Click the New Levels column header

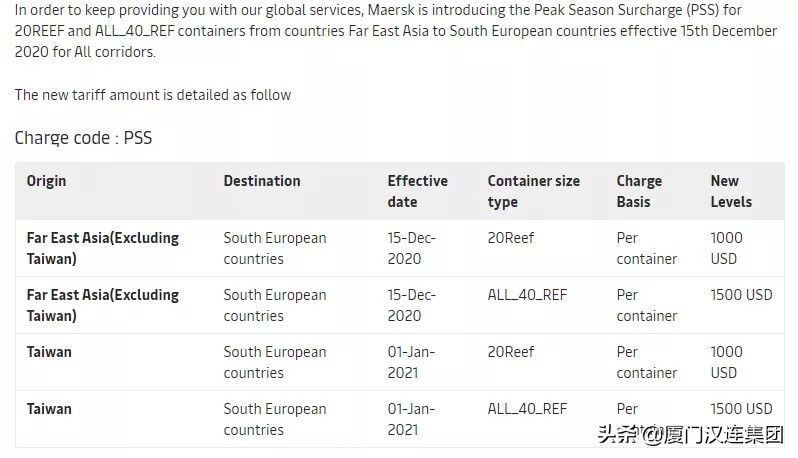coord(730,191)
